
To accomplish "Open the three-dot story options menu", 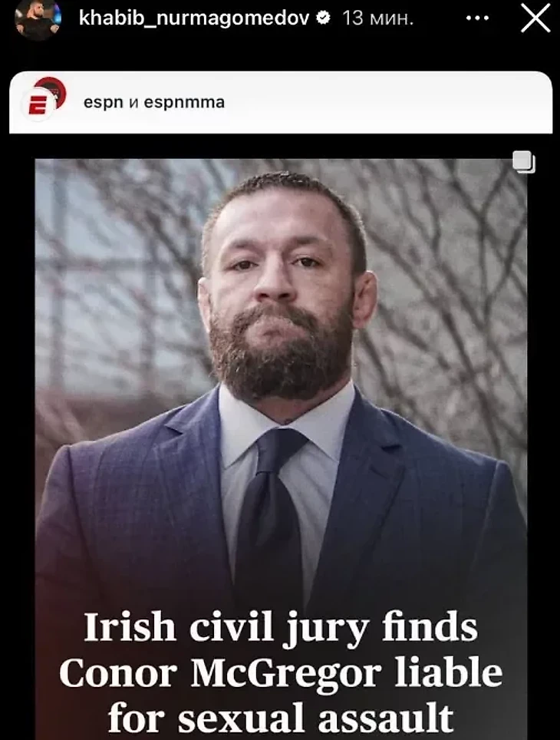I will [477, 19].
